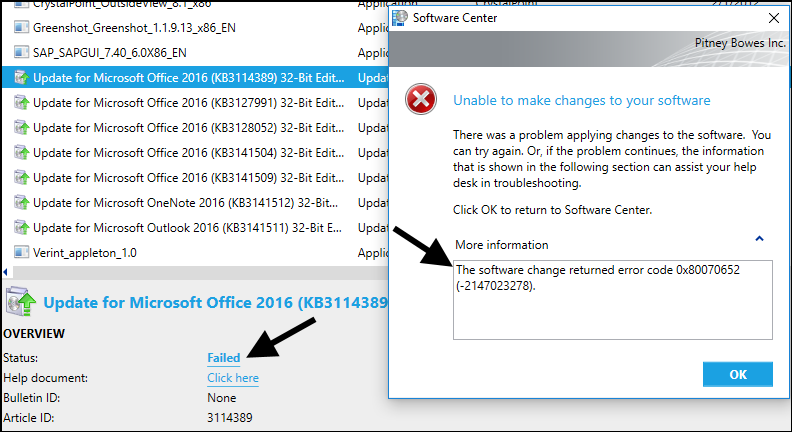Click the red error icon in dialog
792x432 pixels.
click(x=420, y=99)
